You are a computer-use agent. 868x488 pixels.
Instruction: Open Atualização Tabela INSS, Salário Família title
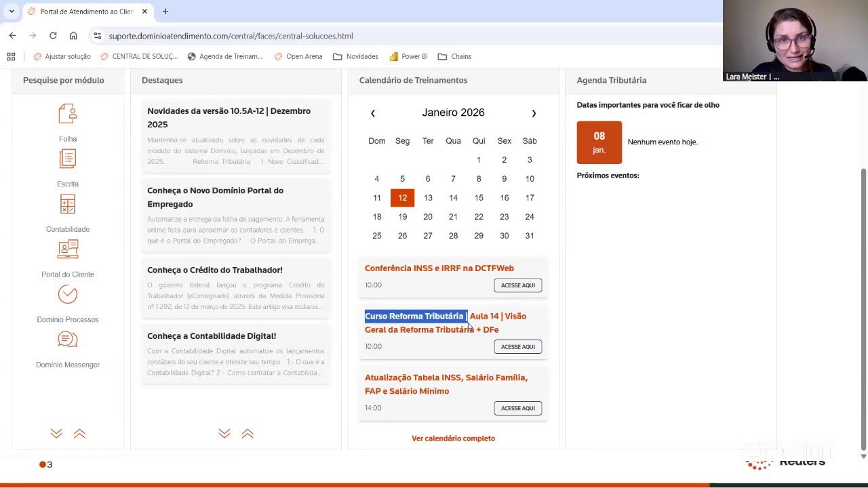446,384
